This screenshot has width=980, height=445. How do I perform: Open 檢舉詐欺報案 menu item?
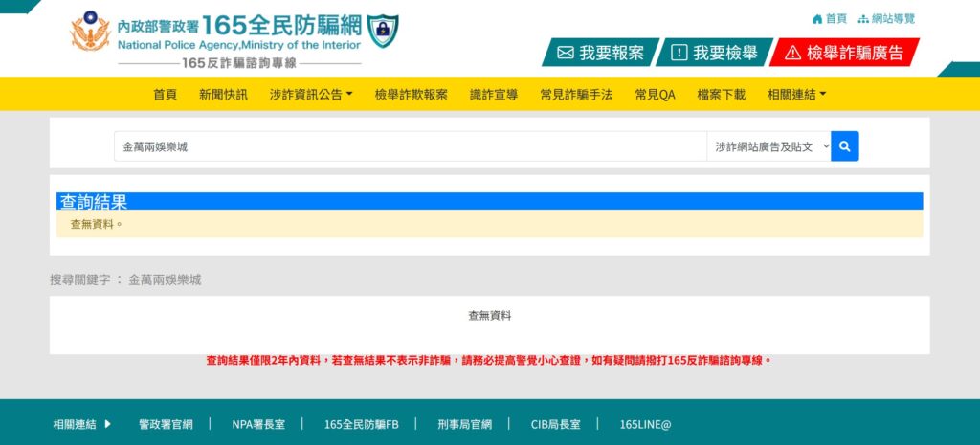click(x=412, y=95)
